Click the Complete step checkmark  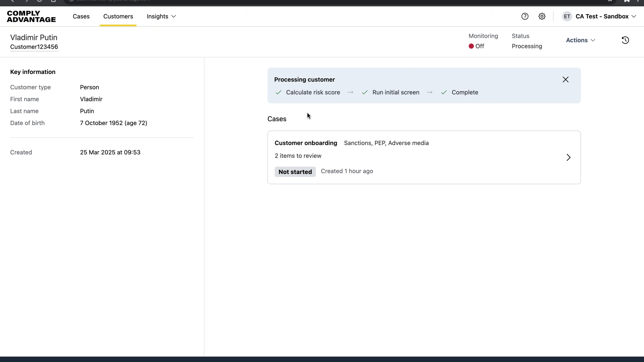coord(444,93)
